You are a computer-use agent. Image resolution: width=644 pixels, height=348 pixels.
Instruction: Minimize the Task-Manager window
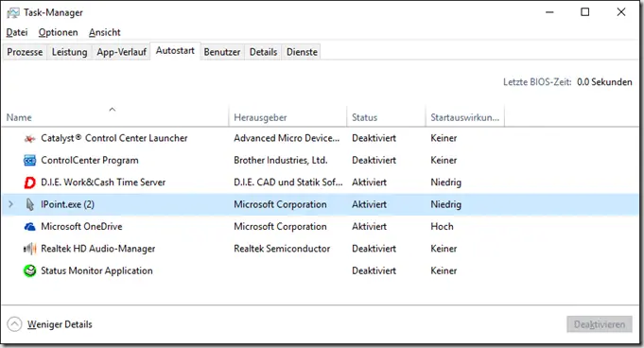point(549,12)
